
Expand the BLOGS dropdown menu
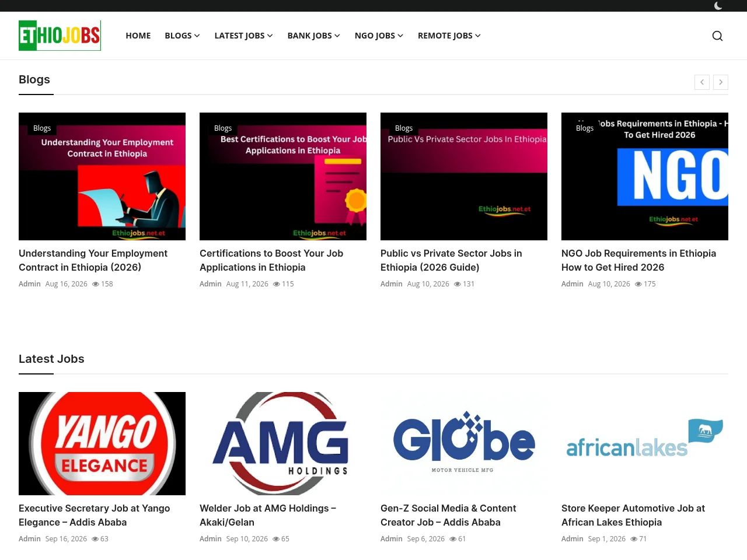(x=182, y=36)
